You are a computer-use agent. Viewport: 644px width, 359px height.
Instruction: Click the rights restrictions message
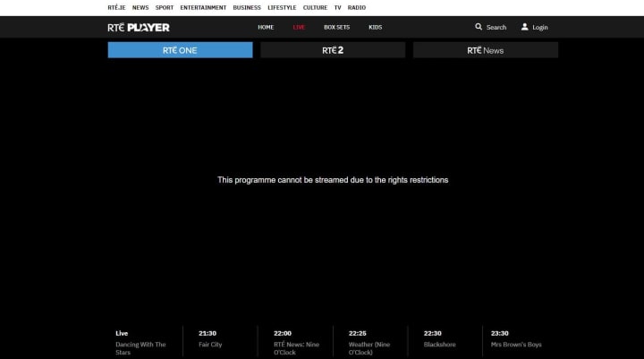[333, 180]
